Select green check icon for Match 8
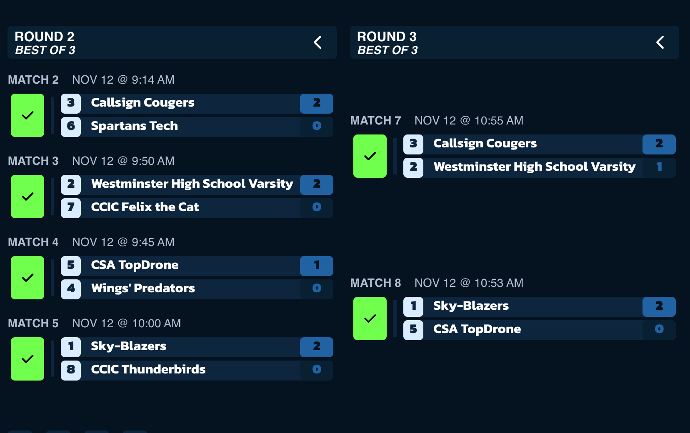 click(x=370, y=318)
